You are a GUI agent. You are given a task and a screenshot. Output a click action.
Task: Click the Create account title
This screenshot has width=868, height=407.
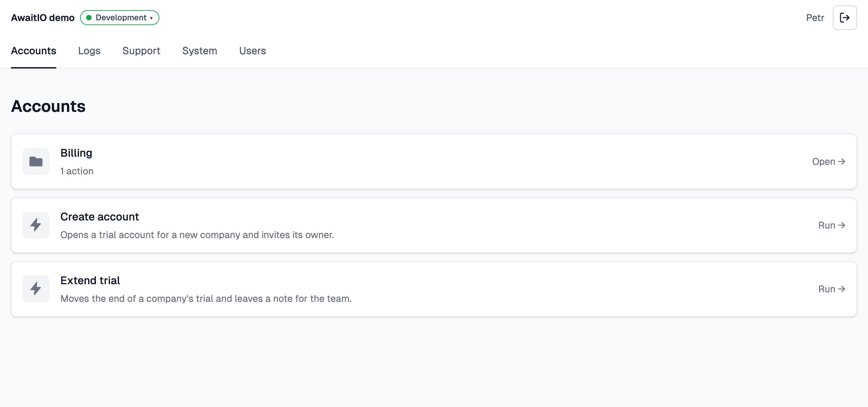pyautogui.click(x=100, y=217)
